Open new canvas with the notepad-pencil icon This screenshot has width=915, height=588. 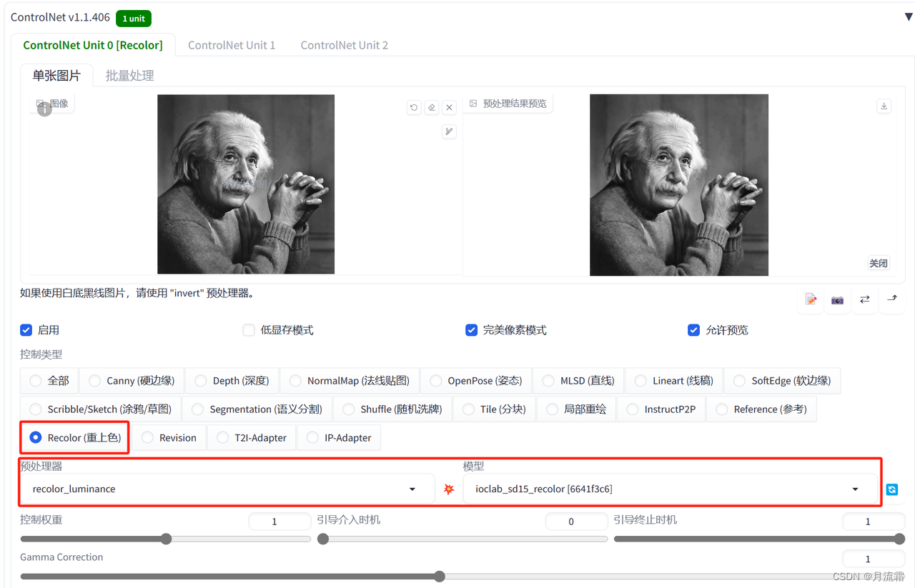(811, 300)
